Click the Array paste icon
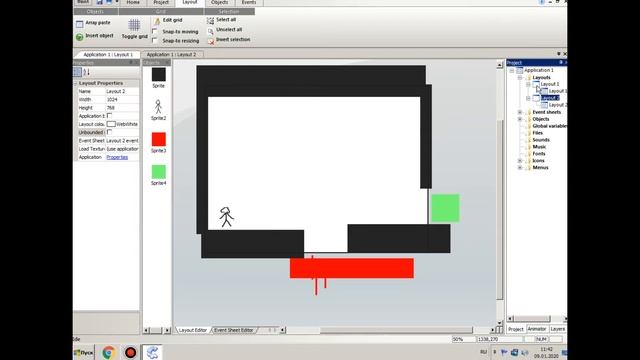The image size is (640, 360). click(80, 24)
